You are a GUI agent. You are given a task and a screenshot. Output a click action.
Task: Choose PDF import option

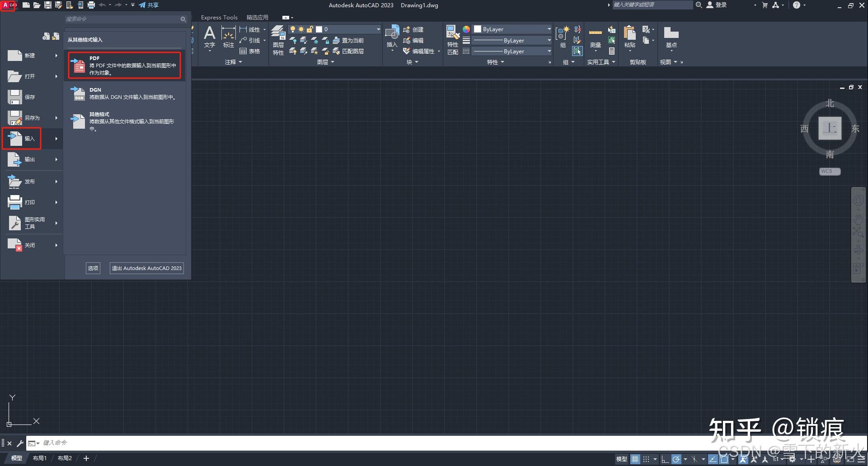[x=124, y=65]
